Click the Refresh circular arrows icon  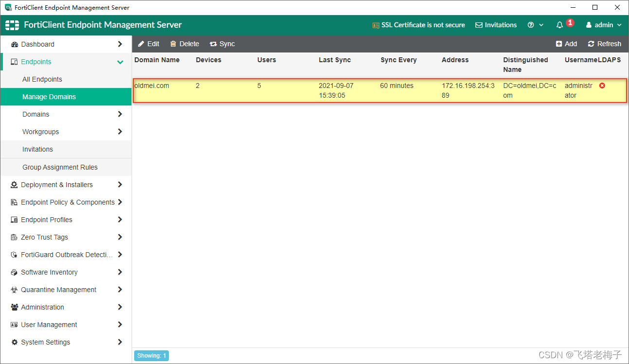591,44
